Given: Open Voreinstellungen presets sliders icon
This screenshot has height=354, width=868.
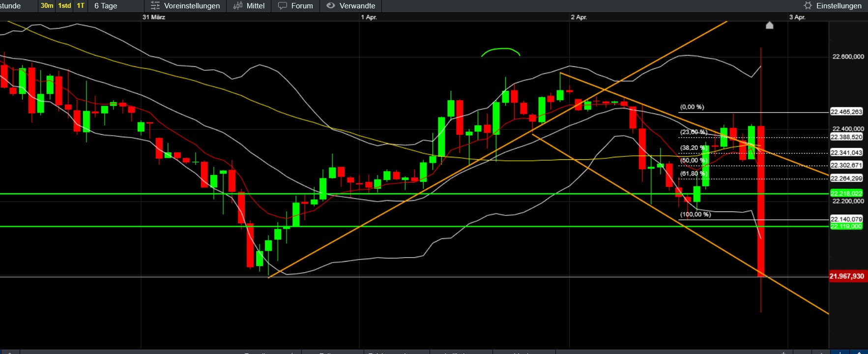Looking at the screenshot, I should 155,6.
